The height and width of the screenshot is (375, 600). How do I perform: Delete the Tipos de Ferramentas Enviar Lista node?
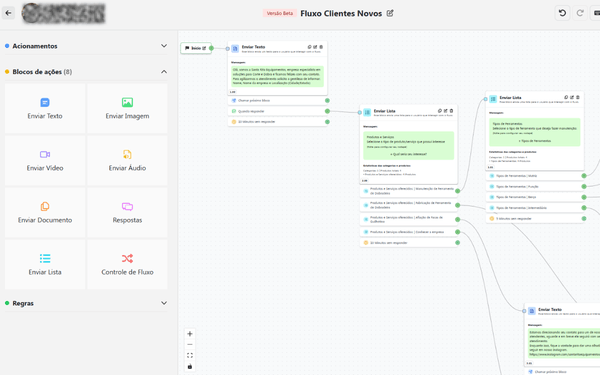click(578, 98)
